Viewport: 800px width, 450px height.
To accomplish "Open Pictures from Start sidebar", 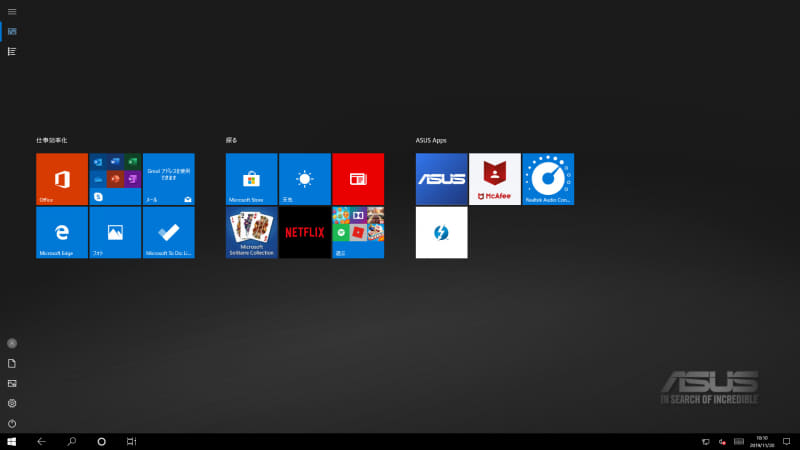I will [x=12, y=383].
